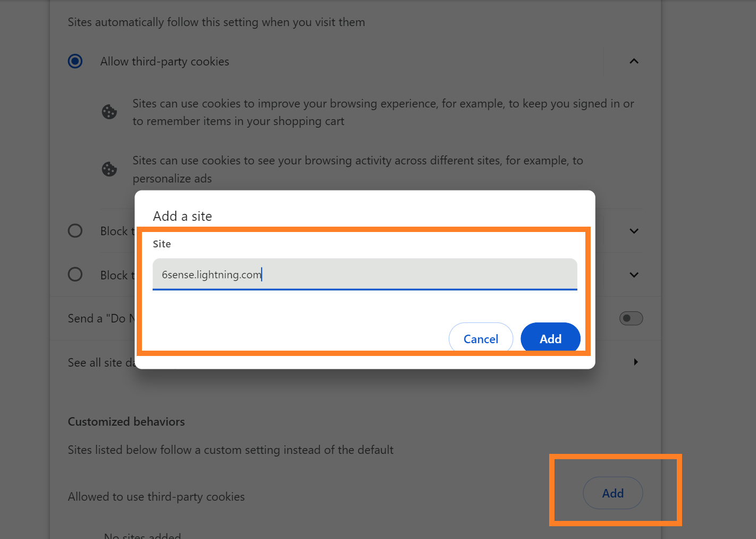Viewport: 756px width, 539px height.
Task: Cancel the Add a site dialog
Action: 481,338
